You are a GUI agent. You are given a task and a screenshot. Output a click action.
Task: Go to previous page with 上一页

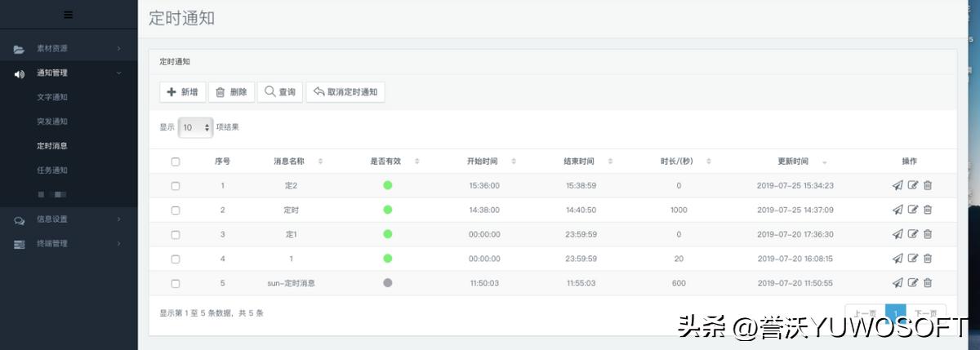coord(865,314)
